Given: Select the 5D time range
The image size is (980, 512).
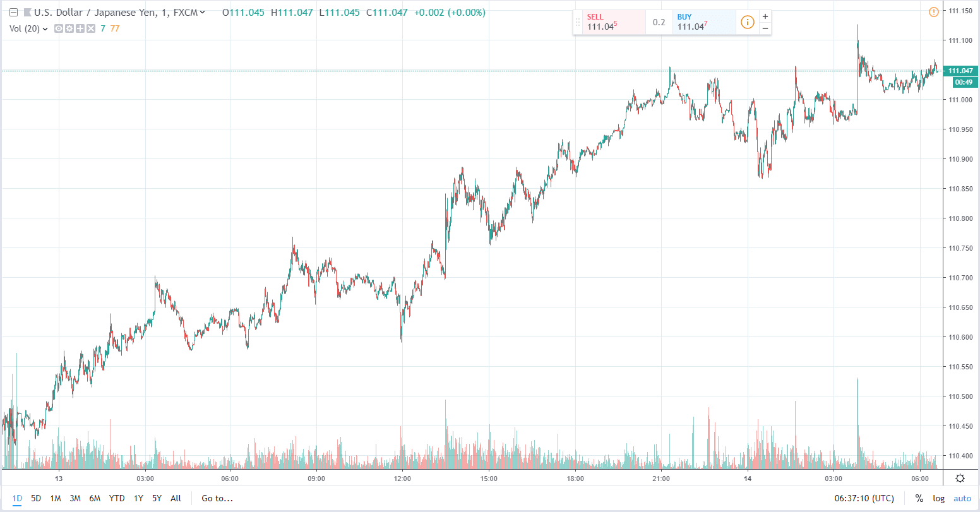Looking at the screenshot, I should click(x=36, y=498).
